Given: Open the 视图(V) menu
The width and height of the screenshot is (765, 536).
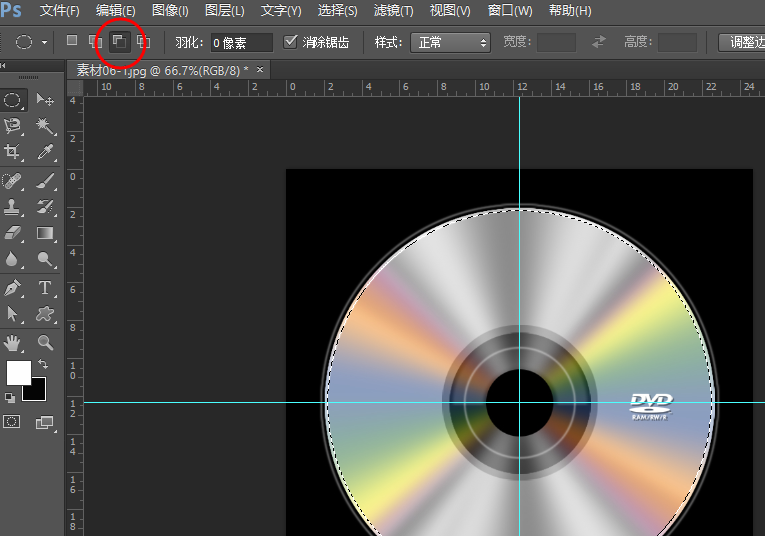Looking at the screenshot, I should pos(450,10).
